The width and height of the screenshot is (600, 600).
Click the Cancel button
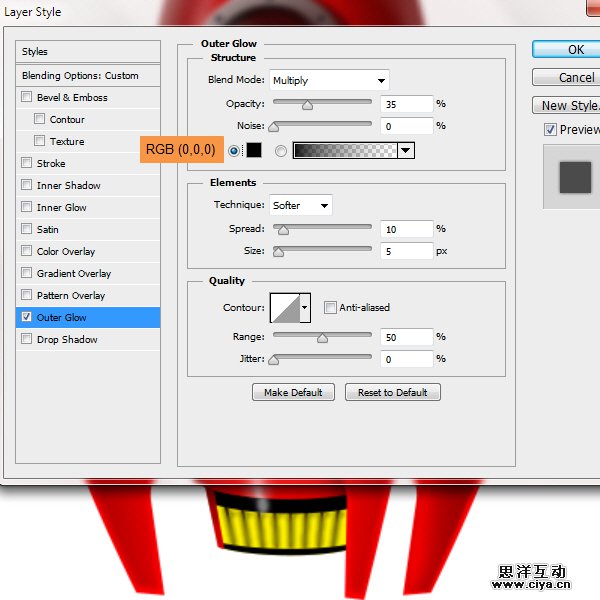[566, 77]
